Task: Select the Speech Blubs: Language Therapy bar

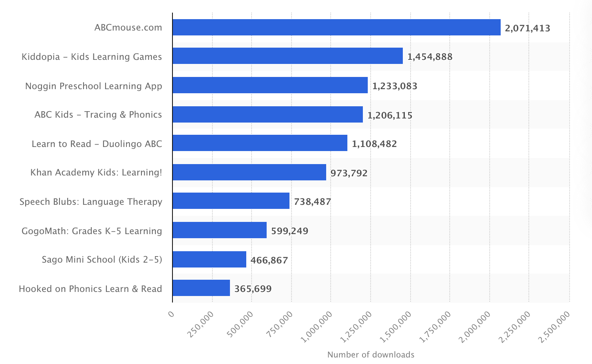Action: (231, 201)
